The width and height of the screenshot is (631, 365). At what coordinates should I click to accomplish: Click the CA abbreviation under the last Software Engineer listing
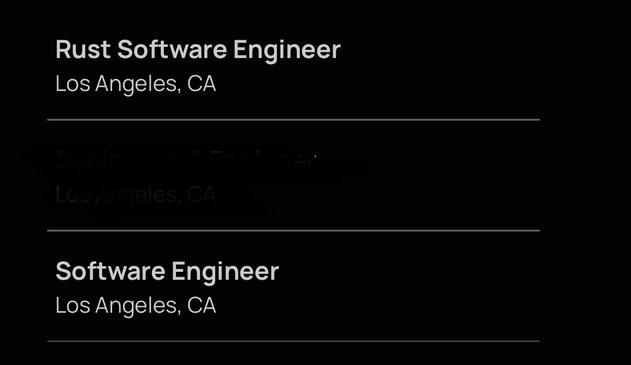tap(202, 305)
